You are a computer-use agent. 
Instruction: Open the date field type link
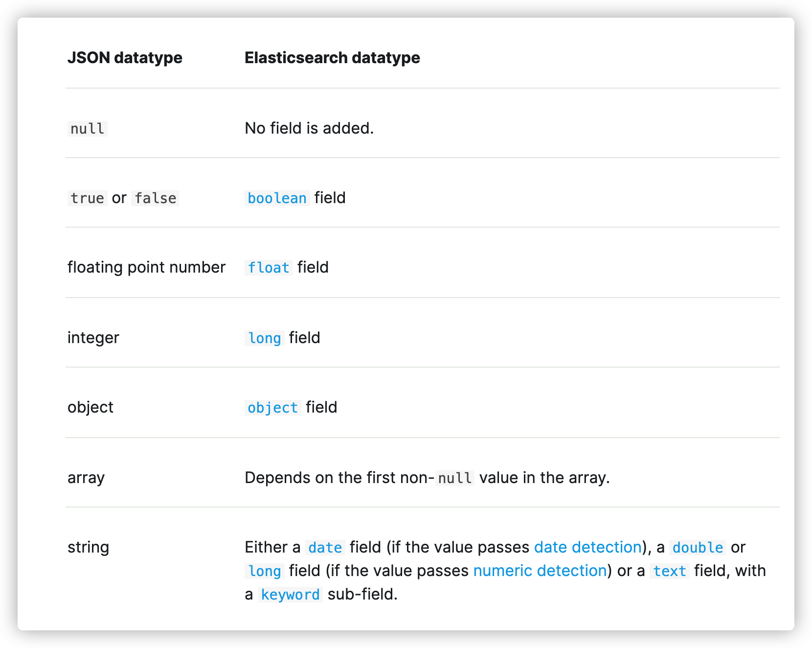pos(325,548)
